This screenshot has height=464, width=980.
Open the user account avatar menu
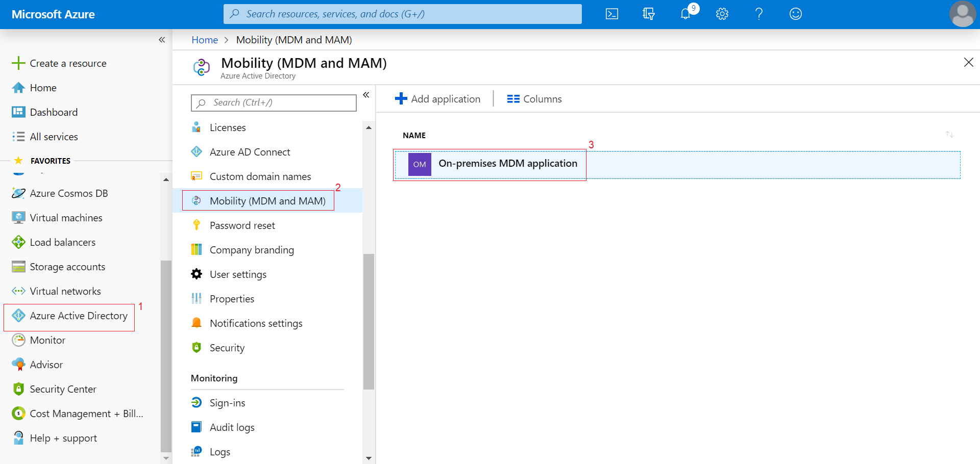[962, 14]
